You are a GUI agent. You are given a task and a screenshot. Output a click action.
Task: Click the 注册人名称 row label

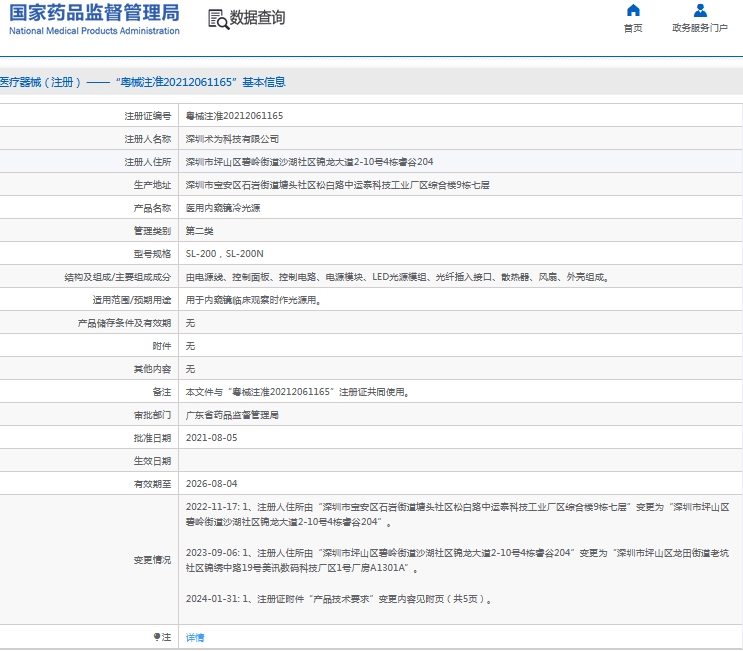tap(147, 139)
